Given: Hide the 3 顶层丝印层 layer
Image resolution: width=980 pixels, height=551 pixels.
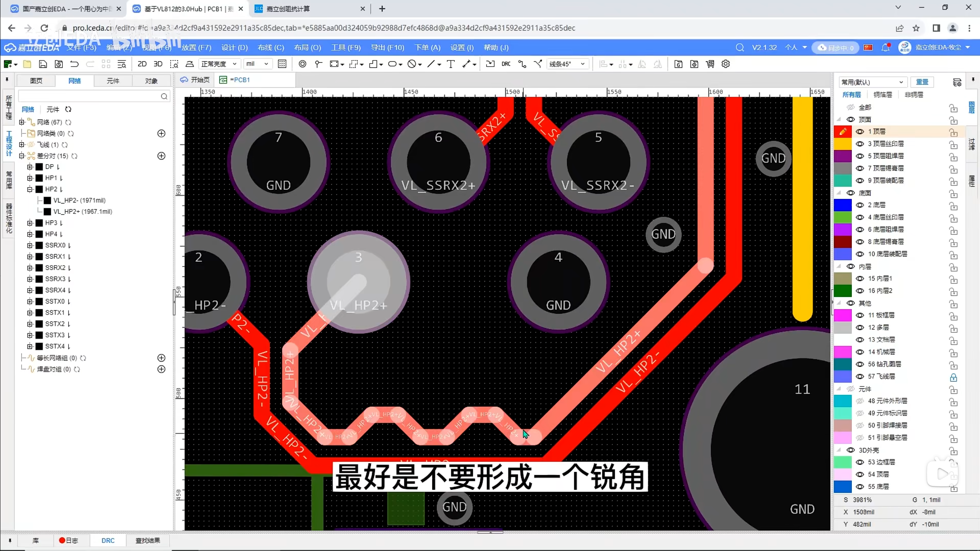Looking at the screenshot, I should pyautogui.click(x=860, y=143).
